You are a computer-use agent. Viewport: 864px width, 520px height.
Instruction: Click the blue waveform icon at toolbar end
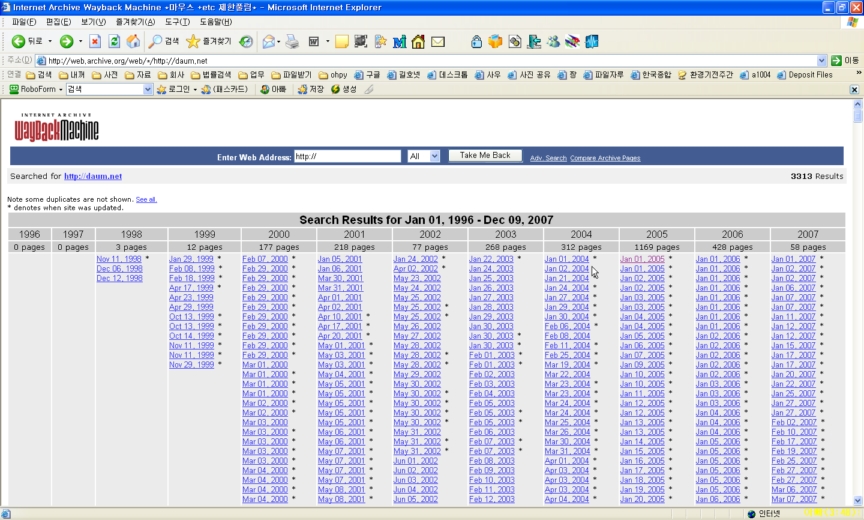pyautogui.click(x=592, y=42)
